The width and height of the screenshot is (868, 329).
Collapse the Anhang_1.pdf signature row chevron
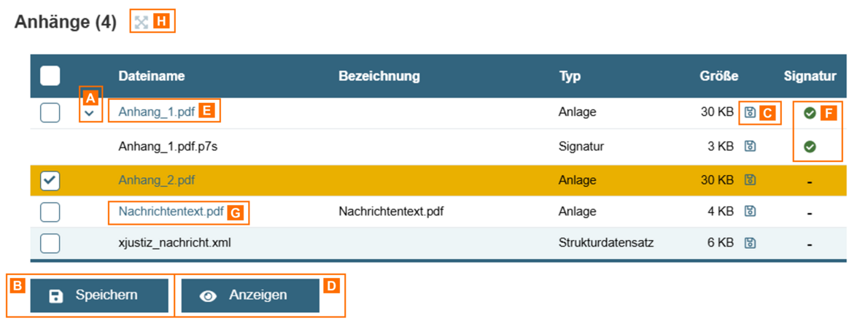click(89, 113)
